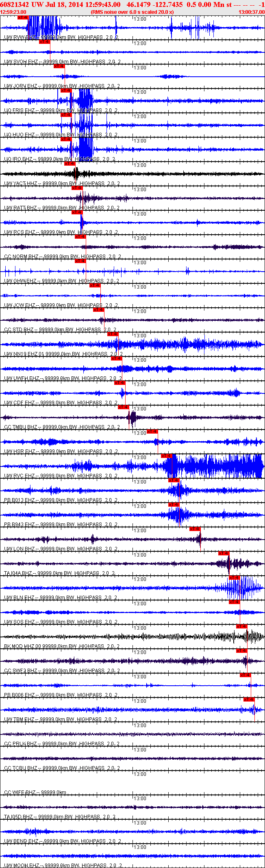Click the 'UW RVC EHZ' station label
The image size is (265, 868).
20,476
